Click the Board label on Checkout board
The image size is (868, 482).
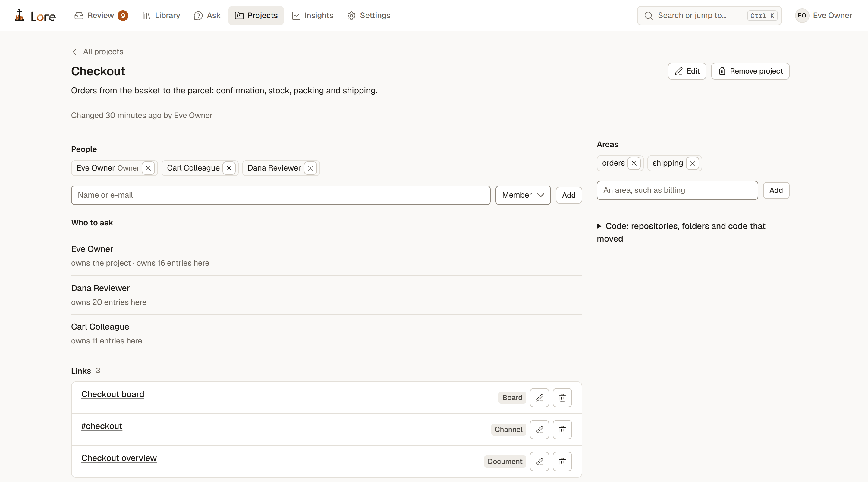pyautogui.click(x=512, y=397)
